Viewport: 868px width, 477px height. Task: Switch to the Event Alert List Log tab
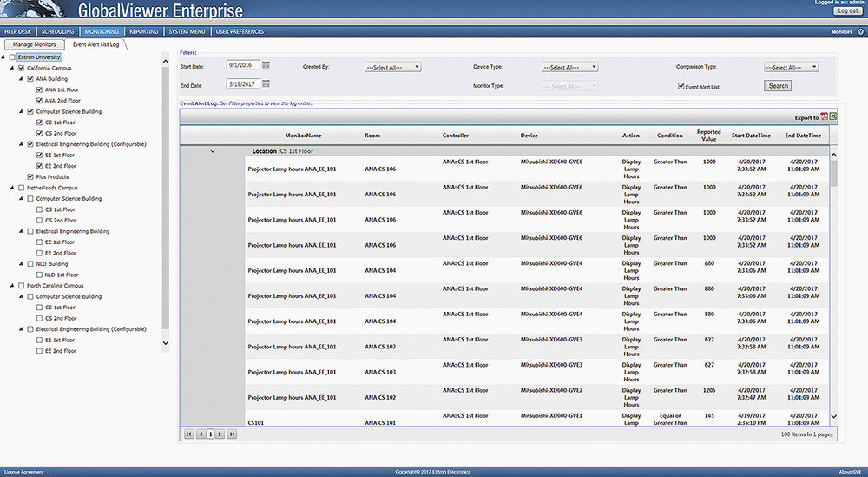coord(95,44)
